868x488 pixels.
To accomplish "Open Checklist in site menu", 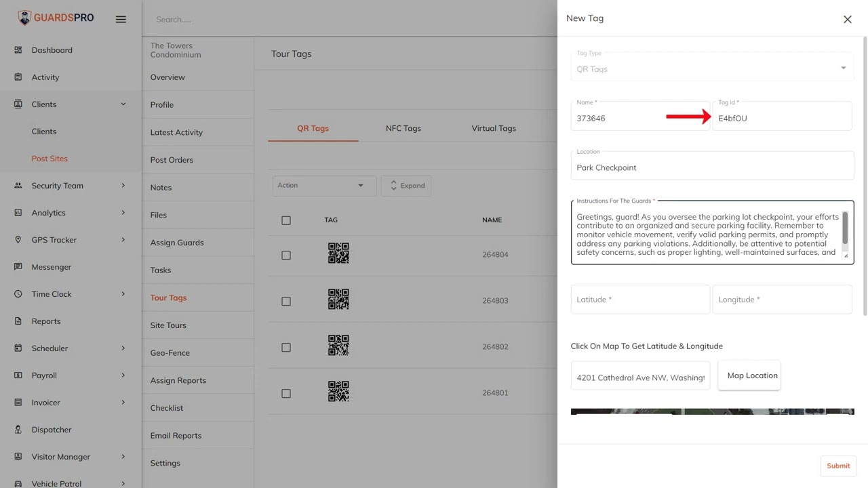I will tap(167, 408).
